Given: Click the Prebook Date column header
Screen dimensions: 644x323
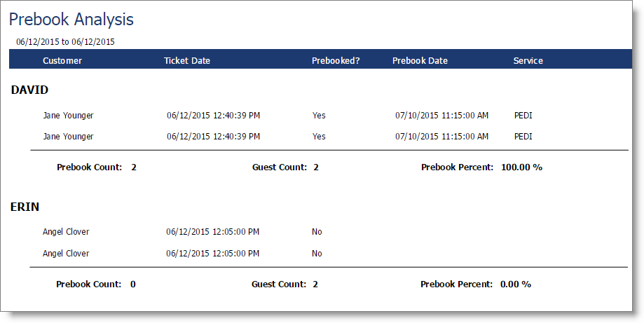Looking at the screenshot, I should pyautogui.click(x=420, y=61).
